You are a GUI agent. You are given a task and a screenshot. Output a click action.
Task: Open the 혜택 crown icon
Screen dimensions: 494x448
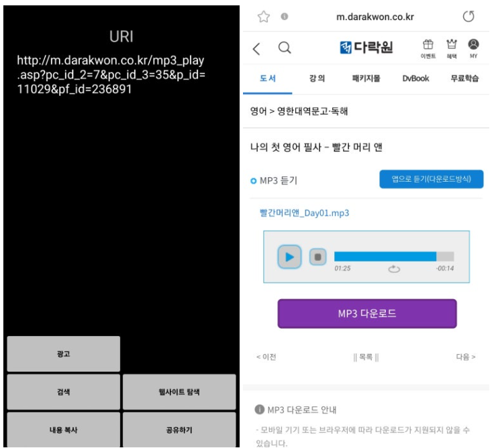pyautogui.click(x=452, y=48)
